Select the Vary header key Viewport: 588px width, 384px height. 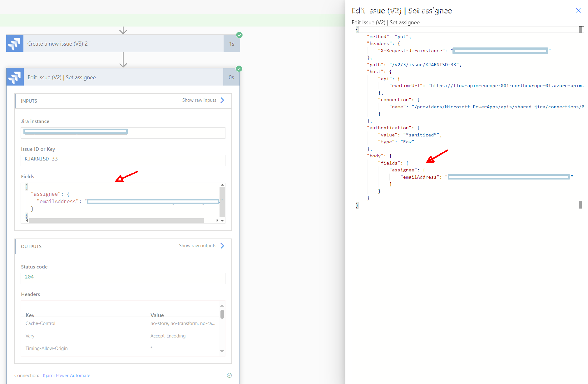coord(30,336)
